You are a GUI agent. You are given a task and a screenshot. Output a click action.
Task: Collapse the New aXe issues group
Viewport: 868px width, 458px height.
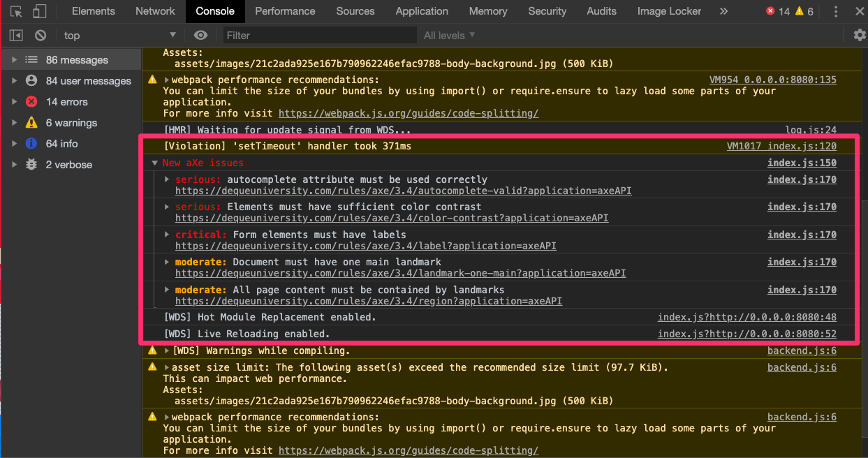(x=155, y=163)
